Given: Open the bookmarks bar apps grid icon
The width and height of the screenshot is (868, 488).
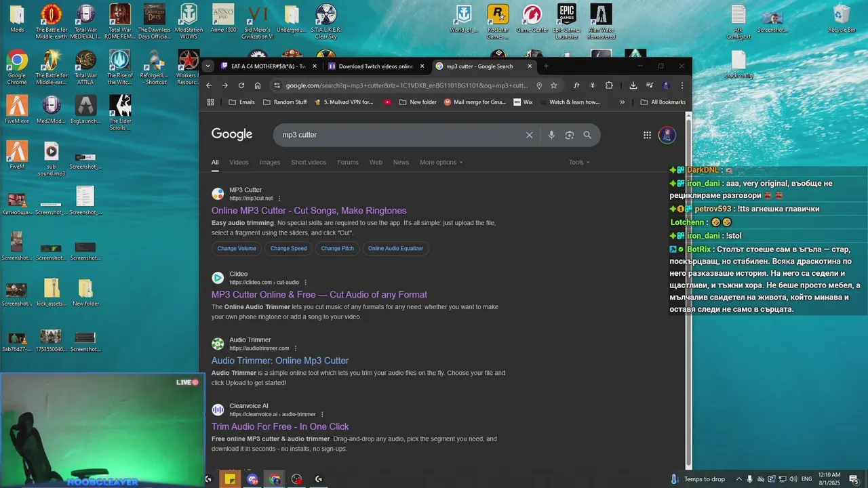Looking at the screenshot, I should (210, 102).
